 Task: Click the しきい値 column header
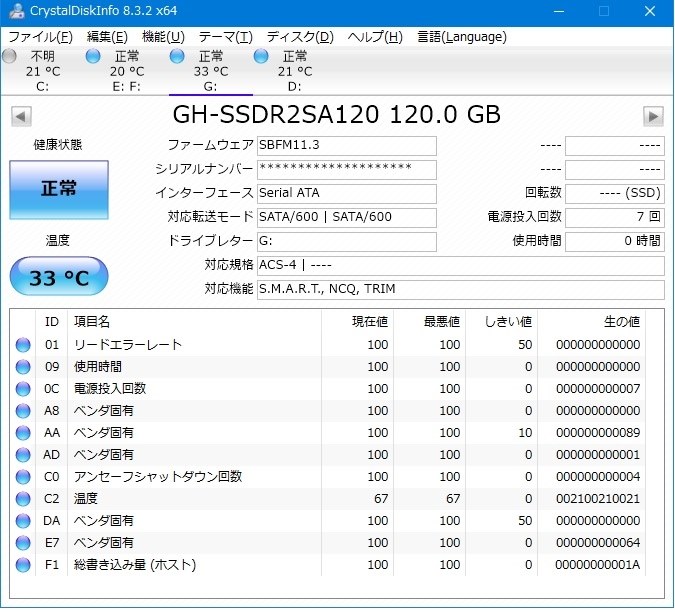502,322
